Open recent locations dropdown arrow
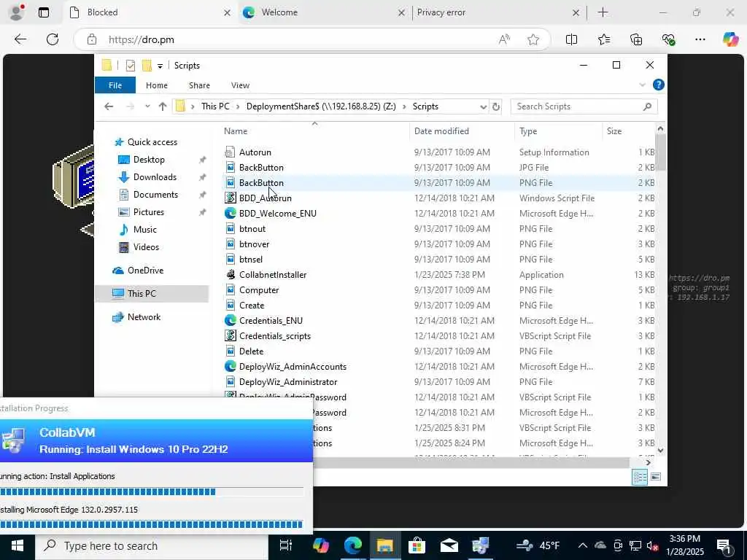 (147, 106)
